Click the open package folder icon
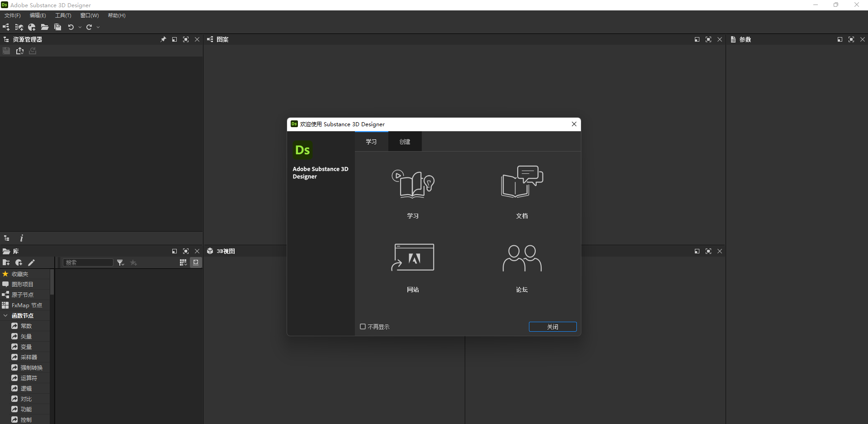868x424 pixels. 45,27
